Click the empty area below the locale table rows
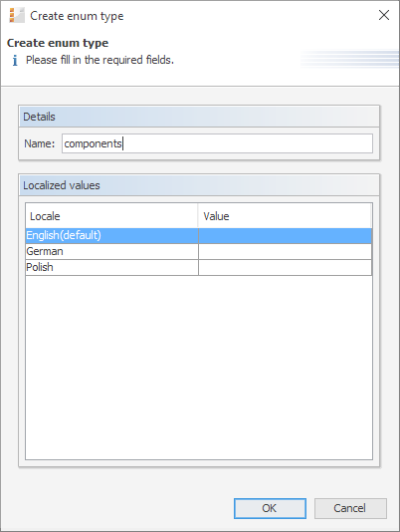 click(199, 368)
